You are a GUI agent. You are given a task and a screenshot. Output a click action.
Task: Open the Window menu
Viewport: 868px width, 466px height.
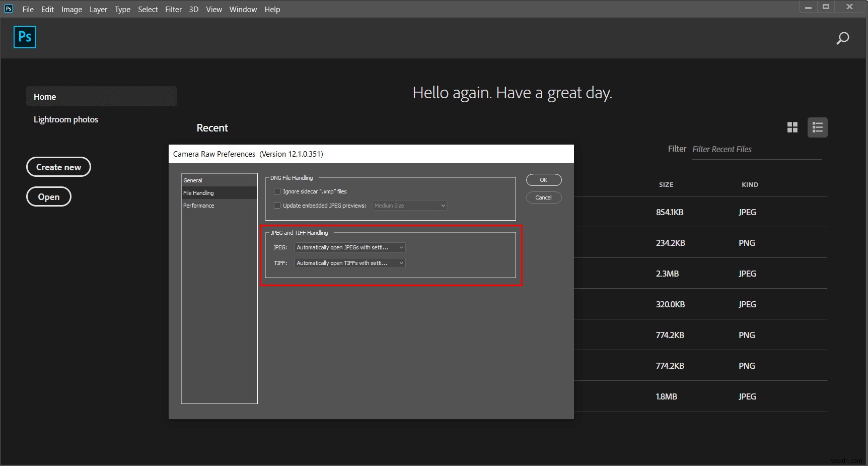243,9
